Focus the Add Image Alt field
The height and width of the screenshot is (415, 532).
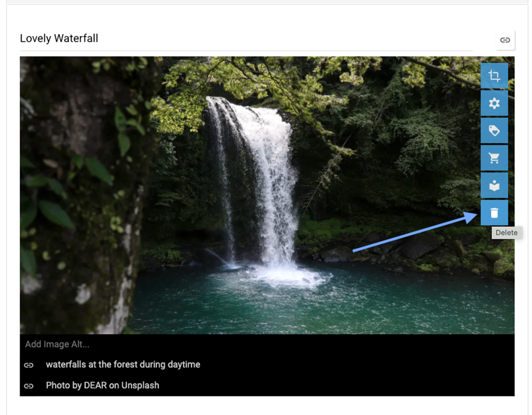267,344
